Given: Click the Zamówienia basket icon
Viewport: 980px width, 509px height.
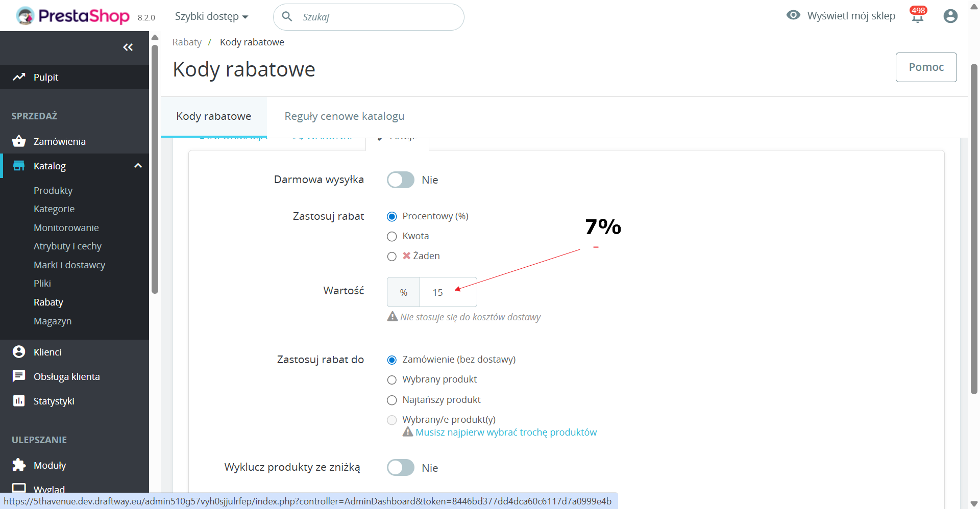Looking at the screenshot, I should tap(19, 141).
